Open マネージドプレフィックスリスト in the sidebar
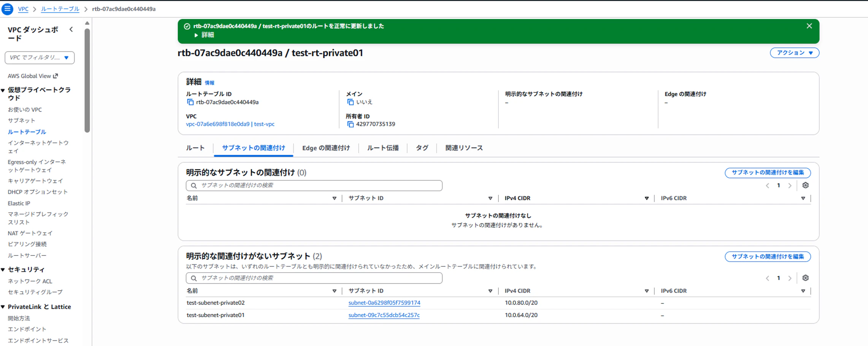The height and width of the screenshot is (346, 868). click(38, 218)
